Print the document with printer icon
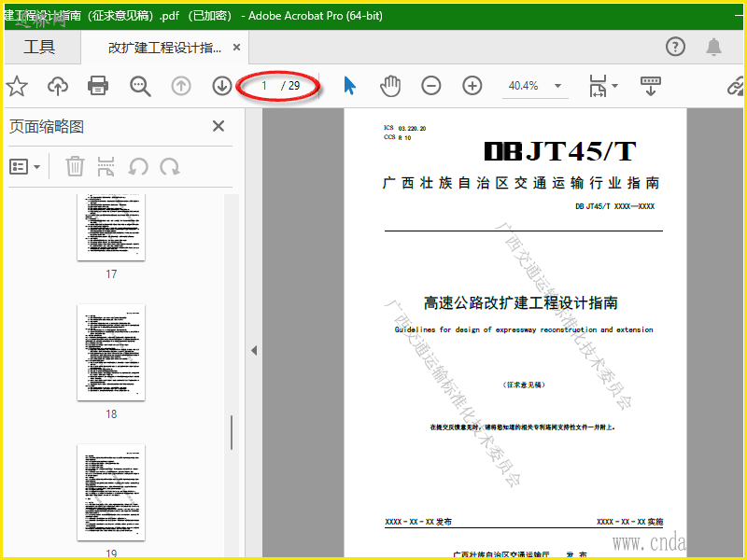Viewport: 747px width, 560px height. [98, 86]
